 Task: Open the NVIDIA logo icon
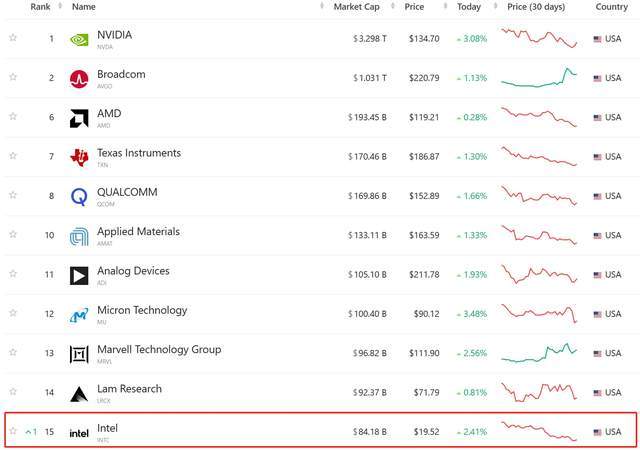[79, 40]
